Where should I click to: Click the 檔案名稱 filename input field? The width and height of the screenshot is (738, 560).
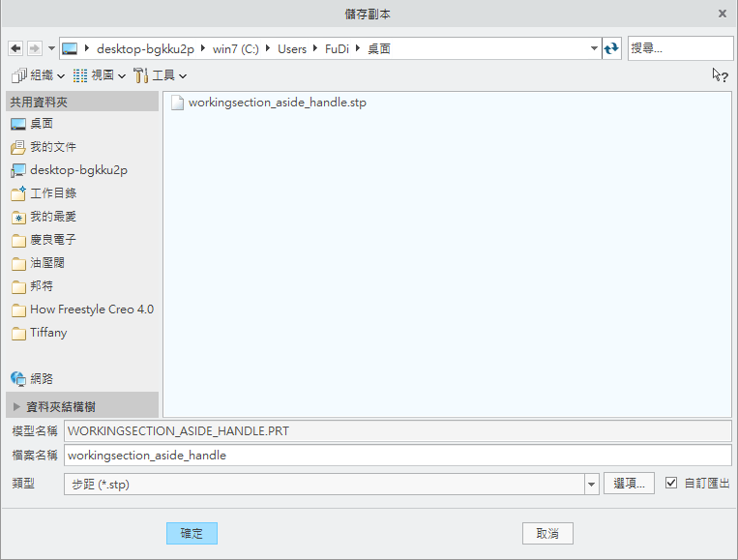[x=397, y=455]
